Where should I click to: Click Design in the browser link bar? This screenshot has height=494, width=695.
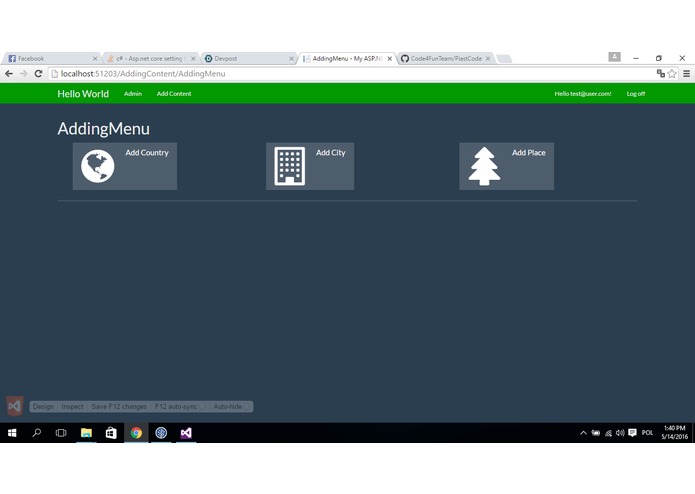coord(43,407)
